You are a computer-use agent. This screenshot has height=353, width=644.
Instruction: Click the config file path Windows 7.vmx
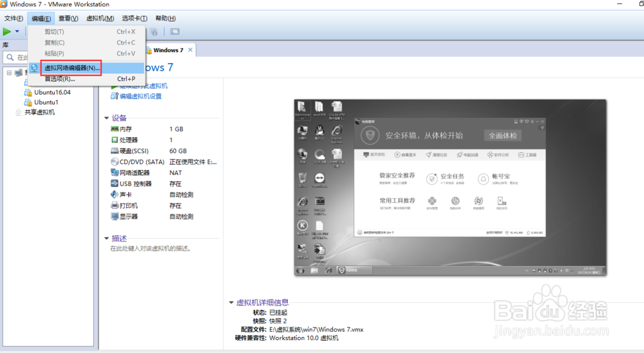[316, 330]
